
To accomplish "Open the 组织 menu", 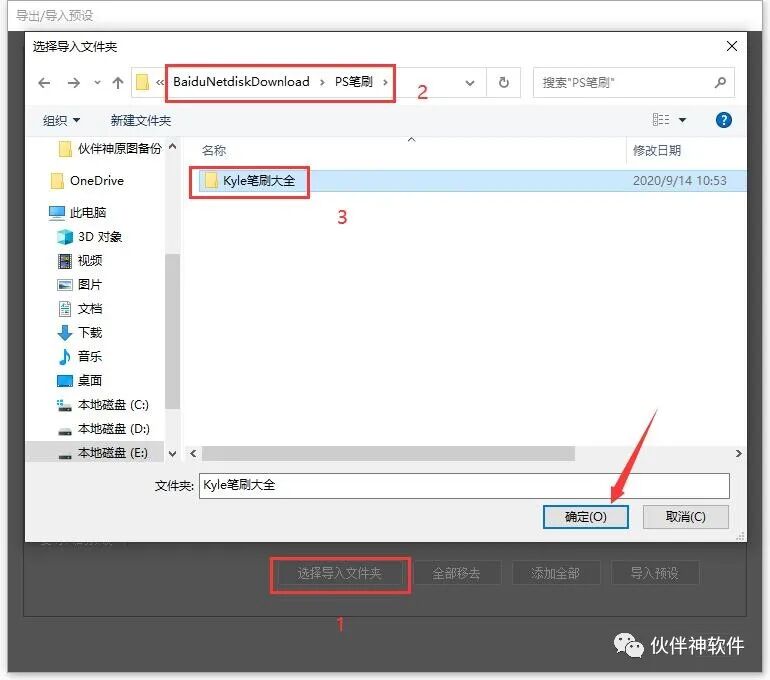I will (61, 120).
